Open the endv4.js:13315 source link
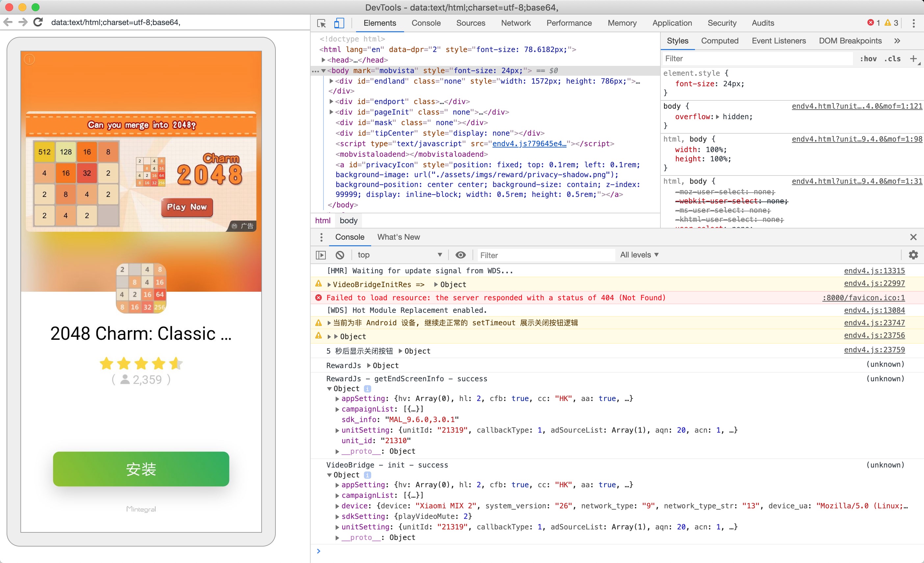 (x=874, y=271)
